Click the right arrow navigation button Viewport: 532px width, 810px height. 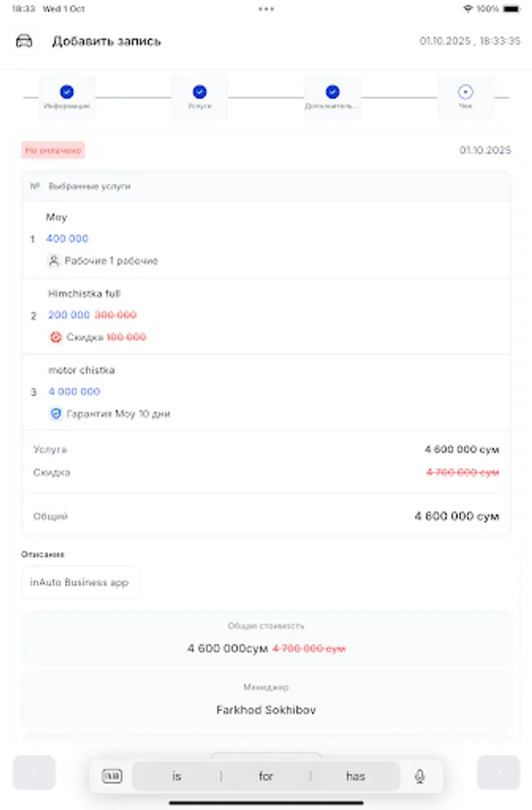[x=499, y=773]
